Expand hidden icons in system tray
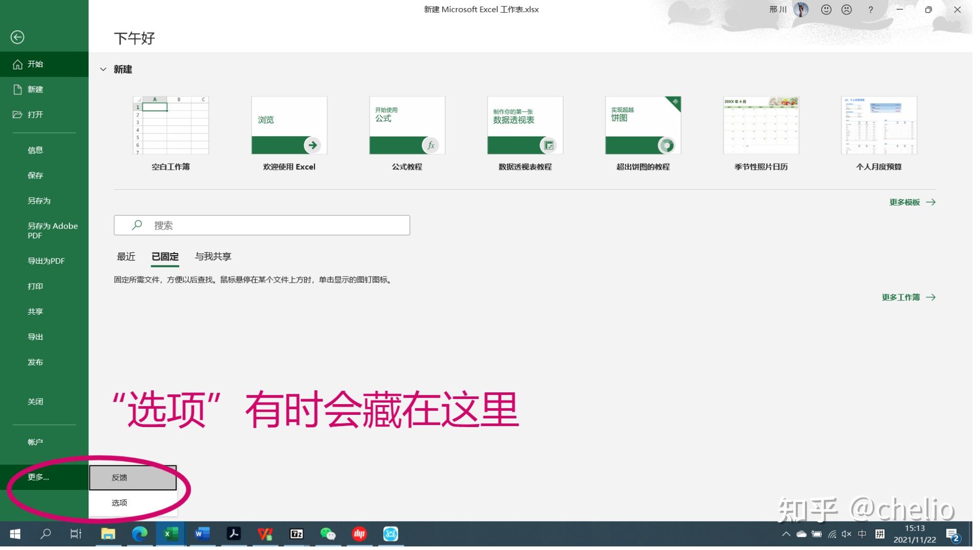This screenshot has height=550, width=980. point(785,534)
